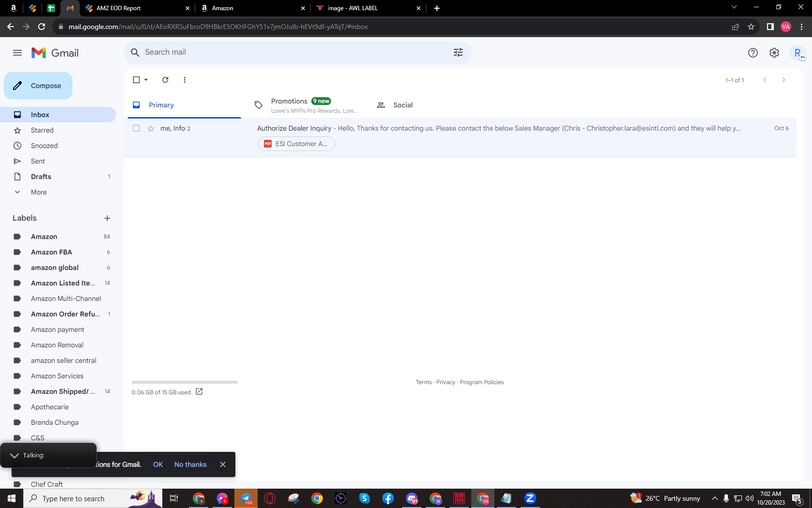
Task: Switch to image - AWL LABEL browser tab
Action: pos(368,8)
